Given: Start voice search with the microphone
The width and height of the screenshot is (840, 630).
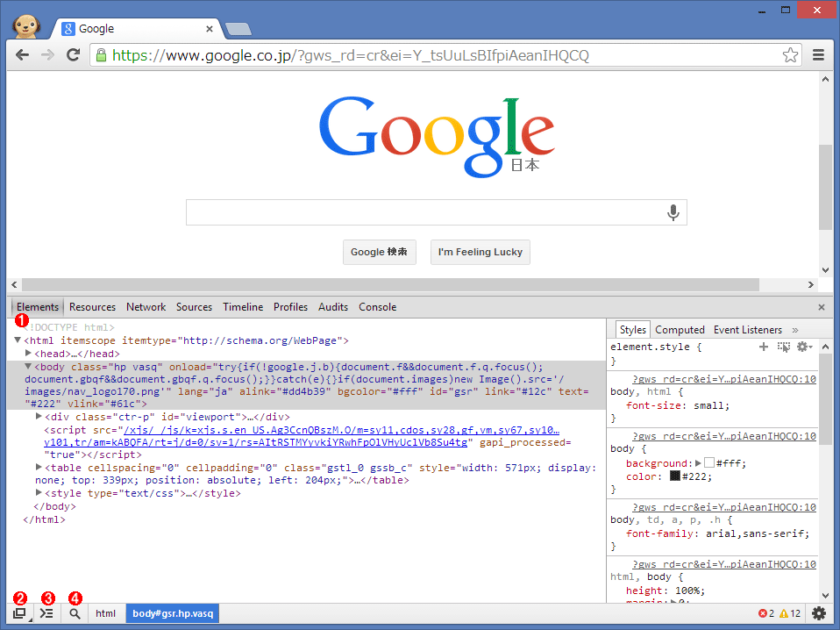Looking at the screenshot, I should (x=673, y=212).
